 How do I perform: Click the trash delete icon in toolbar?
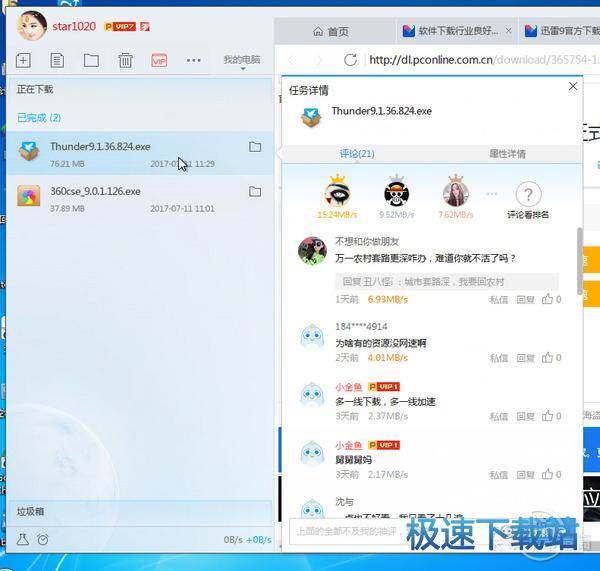[125, 60]
